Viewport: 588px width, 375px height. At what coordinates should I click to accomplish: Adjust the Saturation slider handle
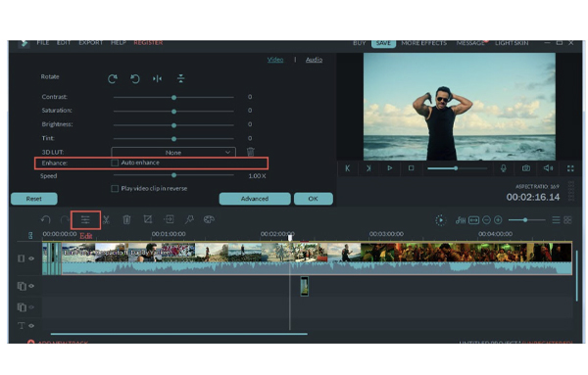coord(173,112)
